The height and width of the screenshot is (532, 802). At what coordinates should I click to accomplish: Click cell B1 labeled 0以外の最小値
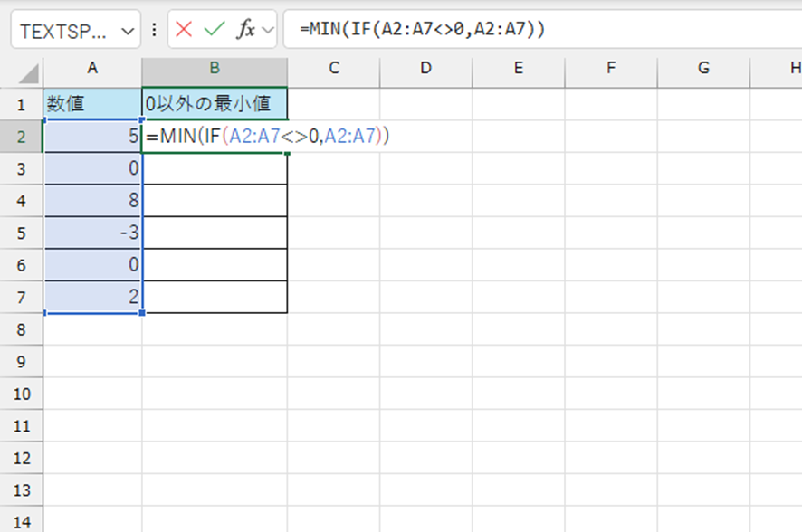click(215, 105)
